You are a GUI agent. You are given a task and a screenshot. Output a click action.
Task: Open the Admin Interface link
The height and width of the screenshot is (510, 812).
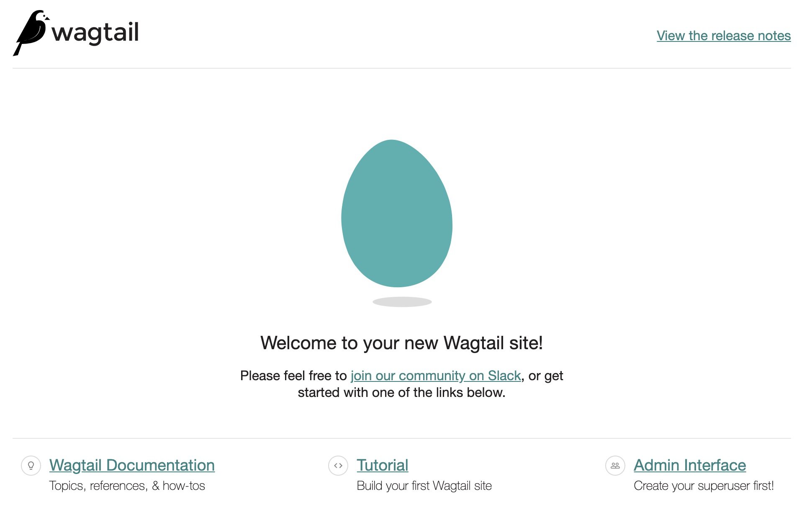coord(689,465)
